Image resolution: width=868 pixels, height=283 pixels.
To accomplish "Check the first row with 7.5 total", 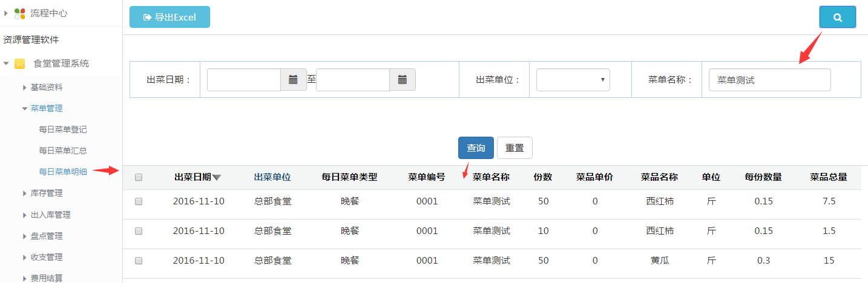I will (x=139, y=201).
